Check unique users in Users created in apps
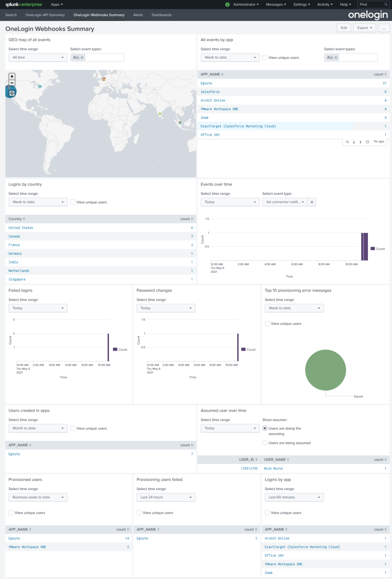392x579 pixels. 73,428
